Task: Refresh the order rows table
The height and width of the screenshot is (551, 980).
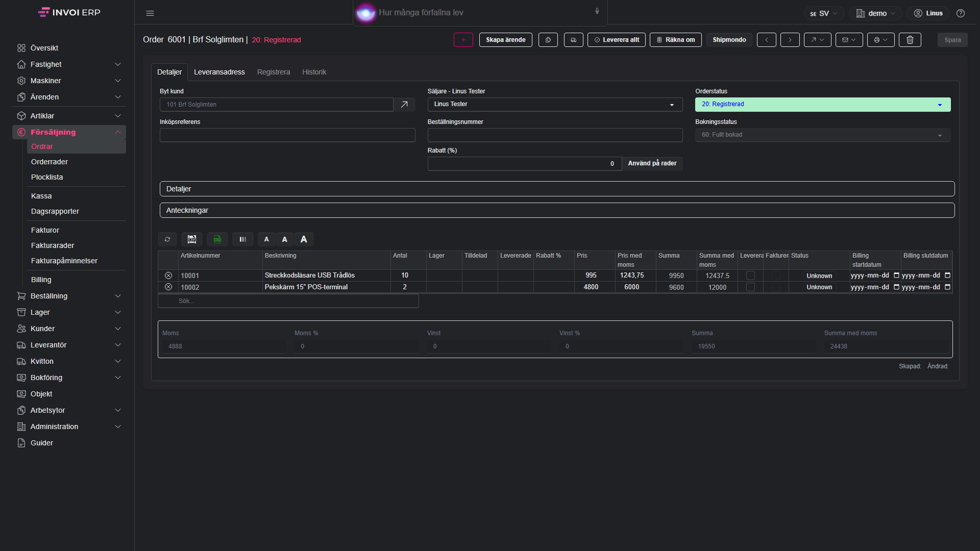Action: click(167, 239)
